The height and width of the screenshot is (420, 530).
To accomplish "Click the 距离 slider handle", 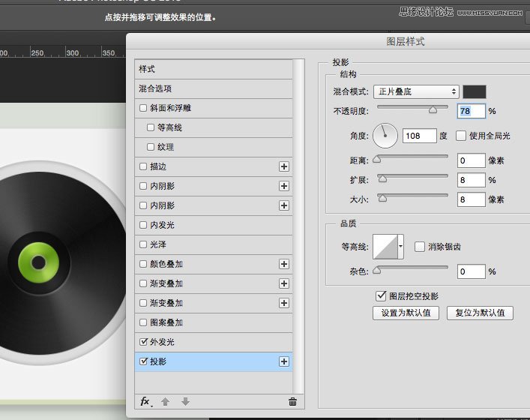I will 377,159.
